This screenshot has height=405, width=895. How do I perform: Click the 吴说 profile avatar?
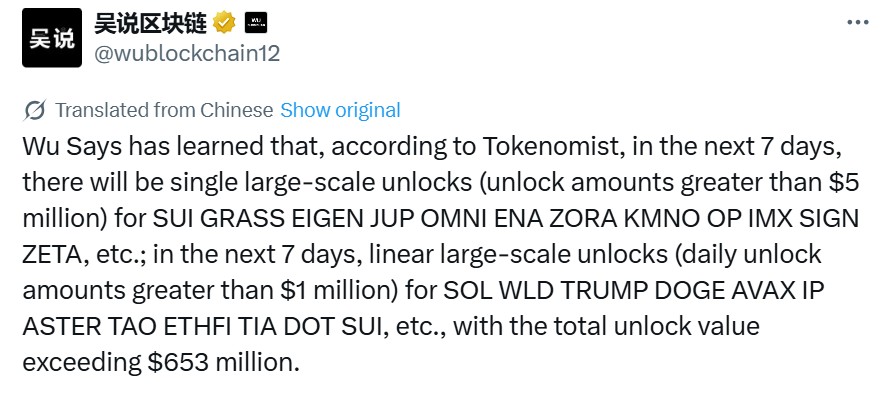pyautogui.click(x=49, y=39)
